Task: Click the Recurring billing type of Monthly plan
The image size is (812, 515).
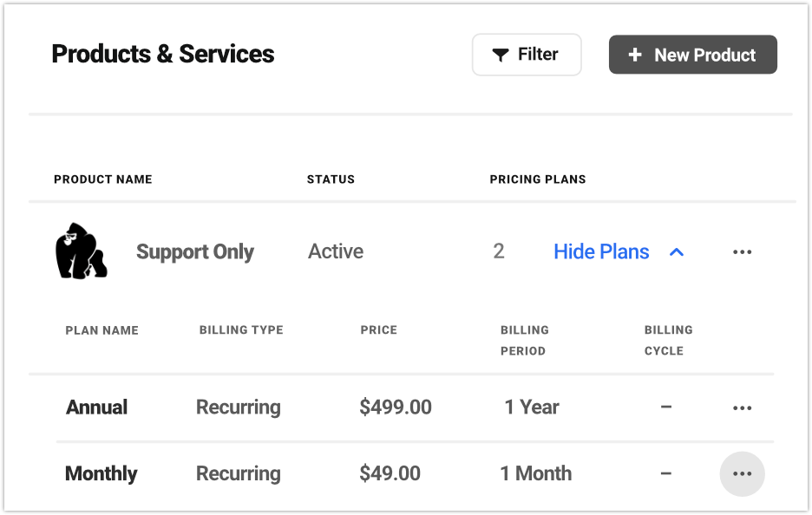Action: point(238,473)
